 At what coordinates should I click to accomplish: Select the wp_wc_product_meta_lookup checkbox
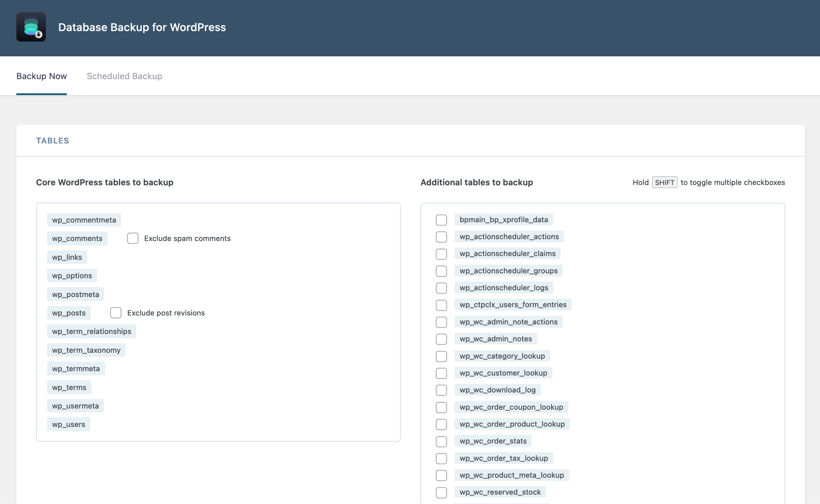[441, 476]
